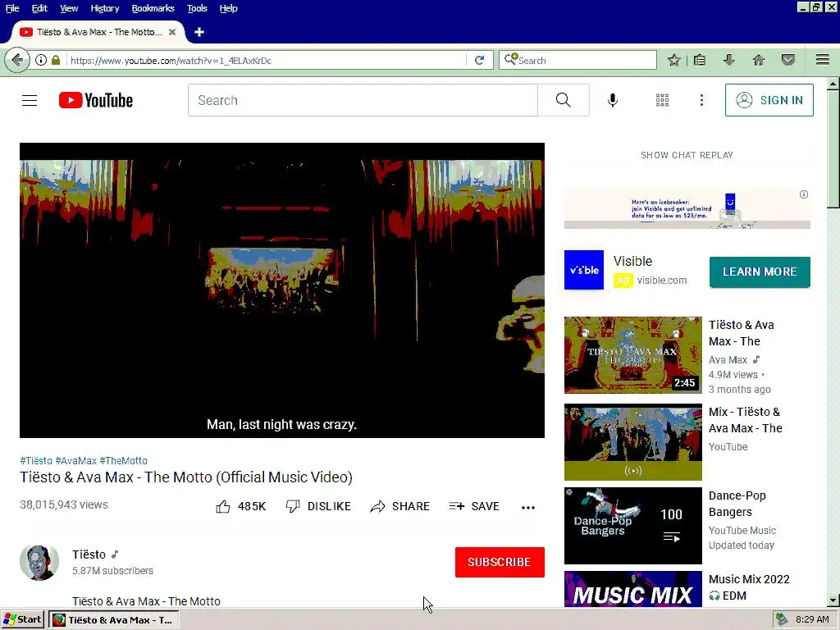Like the video with thumbs up icon
Screen dimensions: 840x630
[223, 506]
